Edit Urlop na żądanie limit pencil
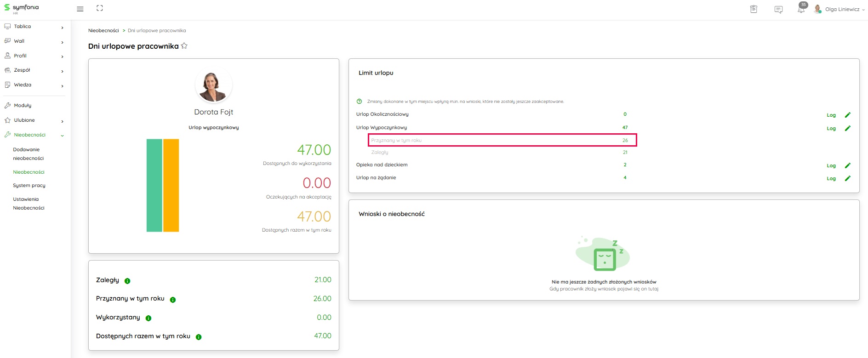Screen dimensions: 868x358 click(848, 178)
